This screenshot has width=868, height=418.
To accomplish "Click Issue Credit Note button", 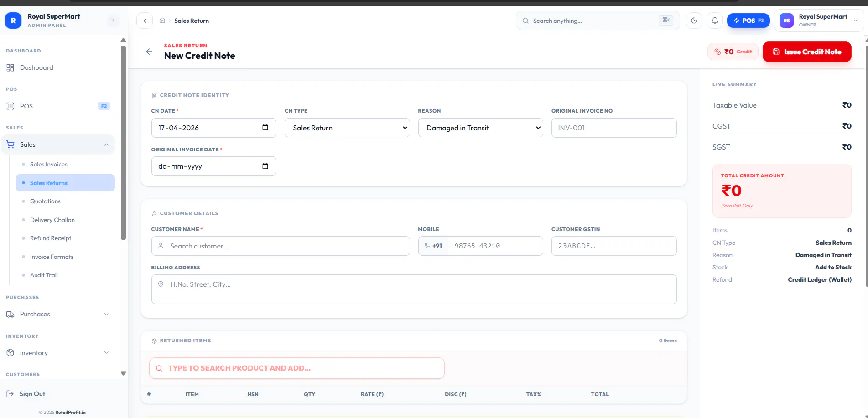I will (x=807, y=52).
